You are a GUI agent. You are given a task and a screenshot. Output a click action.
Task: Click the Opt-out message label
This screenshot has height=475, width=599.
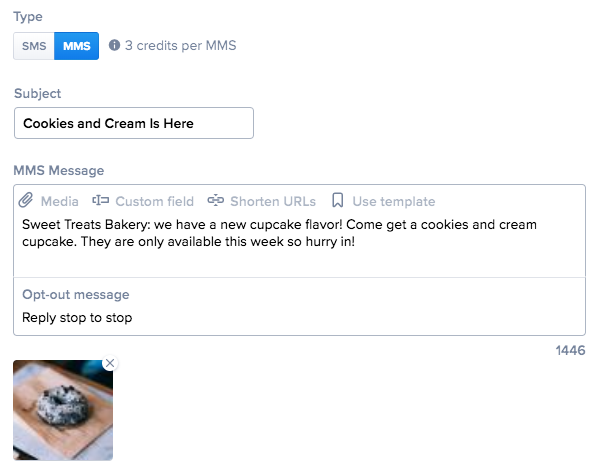coord(76,295)
